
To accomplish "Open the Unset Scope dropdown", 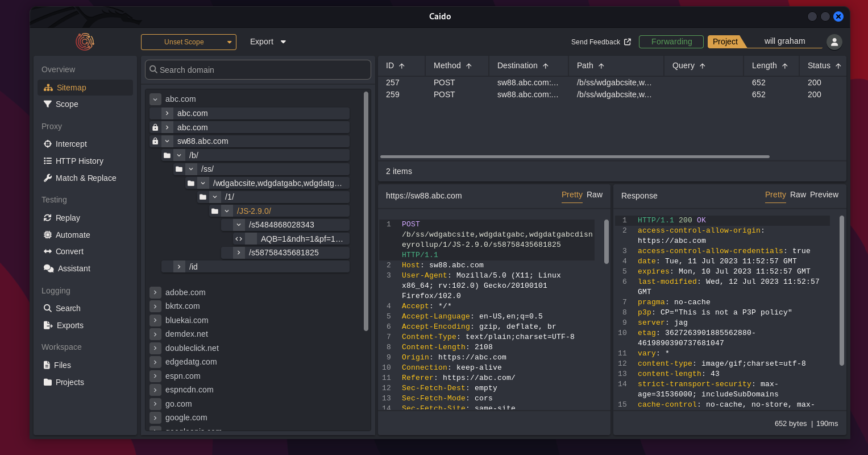I will [189, 42].
